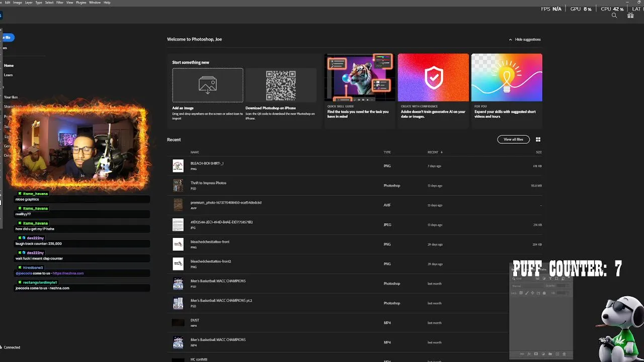Click the how did u get my IP message

35,229
